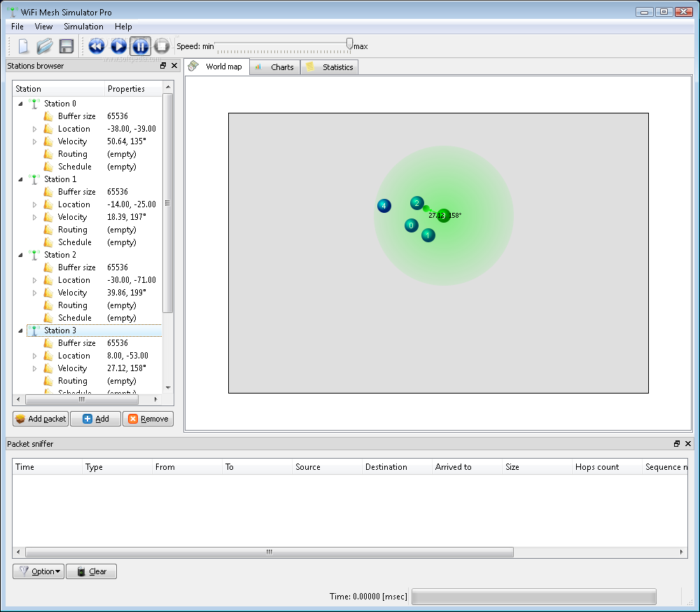
Task: Click the Properties column header
Action: [x=133, y=89]
